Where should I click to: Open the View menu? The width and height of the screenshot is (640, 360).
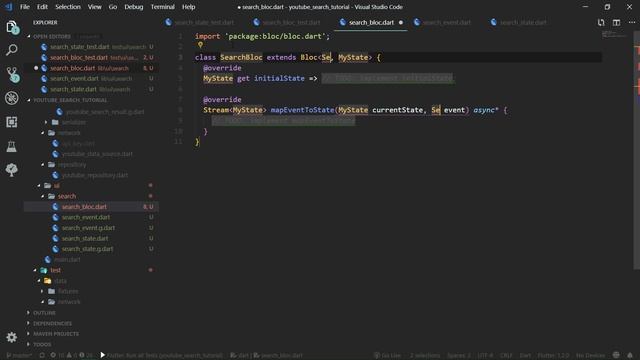[94, 7]
